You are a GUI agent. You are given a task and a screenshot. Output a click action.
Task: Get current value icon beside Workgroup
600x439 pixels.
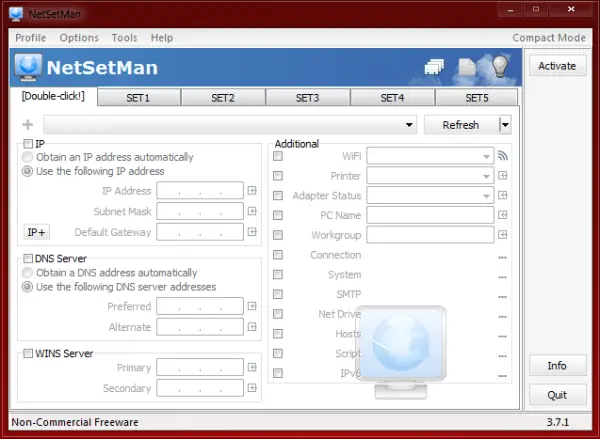pos(503,235)
